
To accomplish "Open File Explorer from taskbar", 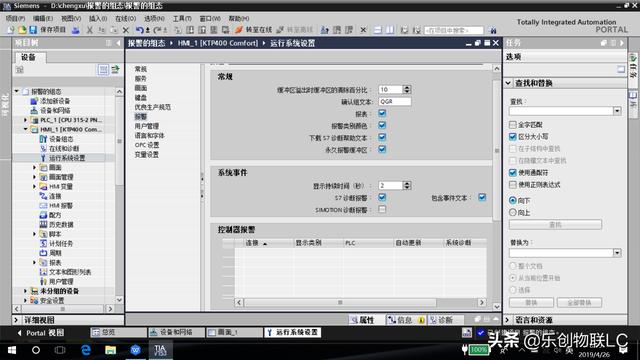I will tap(110, 350).
